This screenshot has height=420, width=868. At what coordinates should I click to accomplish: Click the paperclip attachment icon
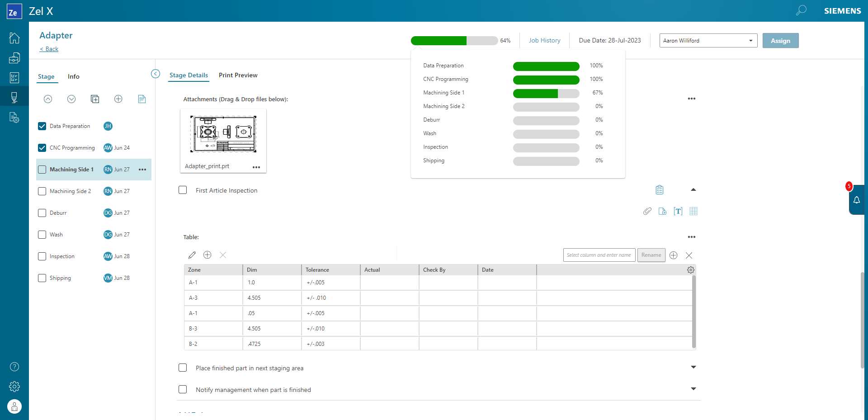[x=647, y=211]
